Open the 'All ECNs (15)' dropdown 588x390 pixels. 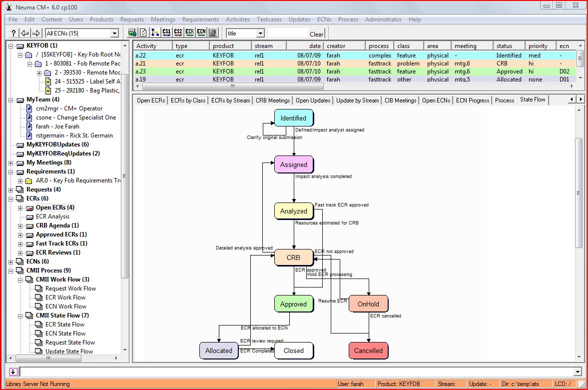tap(114, 33)
